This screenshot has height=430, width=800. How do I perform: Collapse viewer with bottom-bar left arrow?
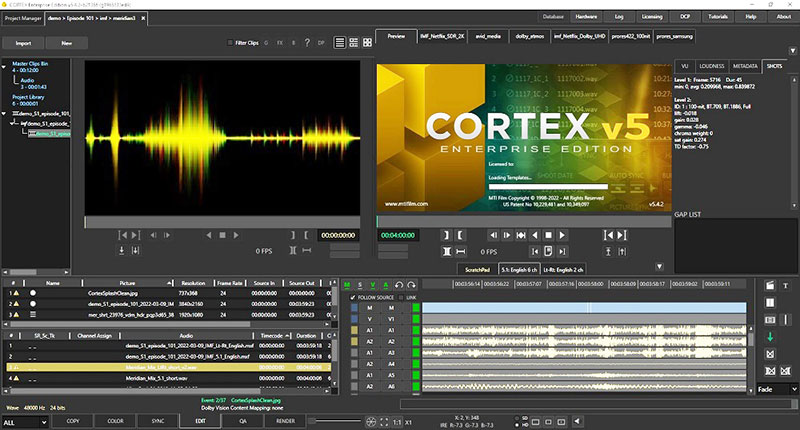(x=577, y=421)
